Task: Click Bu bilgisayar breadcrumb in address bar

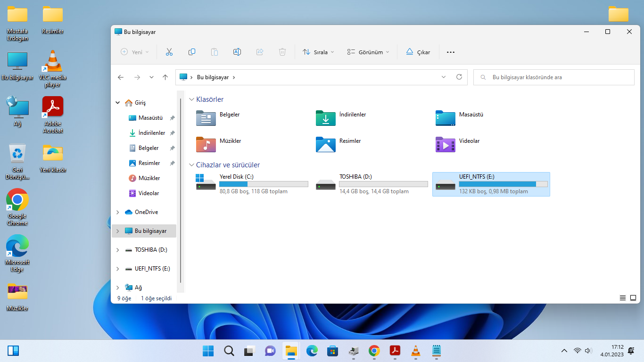Action: click(213, 77)
